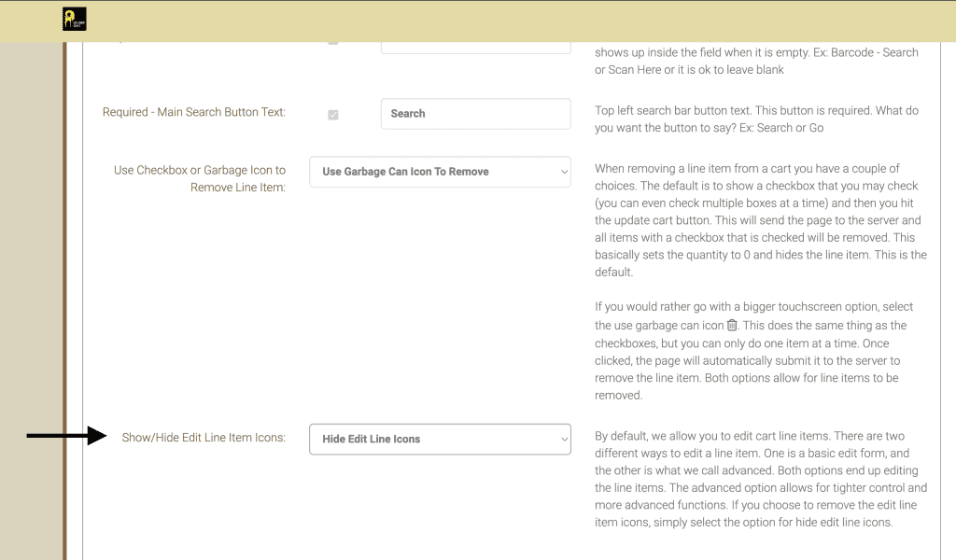Viewport: 956px width, 560px height.
Task: Click the garbage can icon in the help text
Action: 732,325
